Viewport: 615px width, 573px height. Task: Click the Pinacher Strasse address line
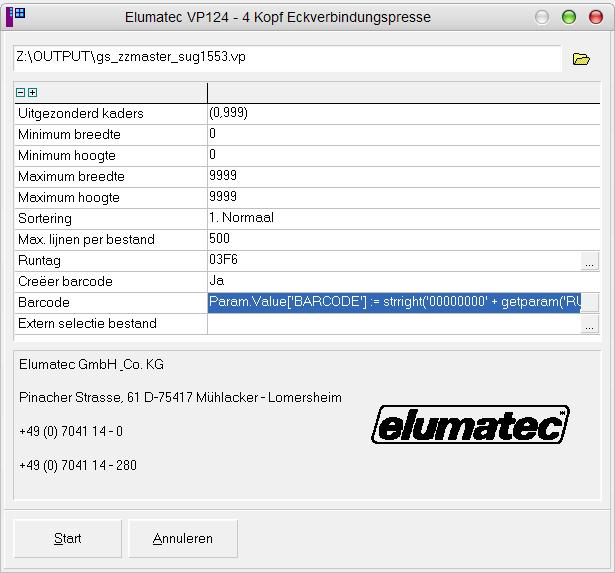(x=180, y=398)
